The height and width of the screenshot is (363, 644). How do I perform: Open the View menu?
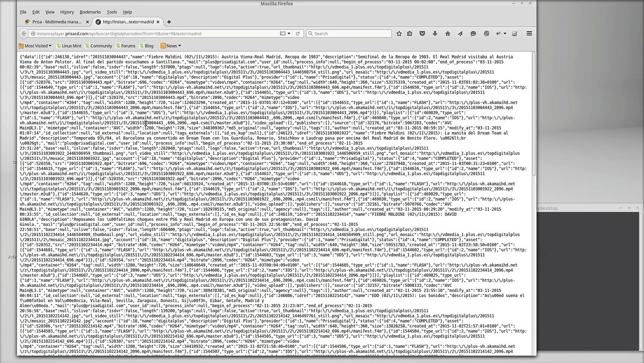[50, 12]
